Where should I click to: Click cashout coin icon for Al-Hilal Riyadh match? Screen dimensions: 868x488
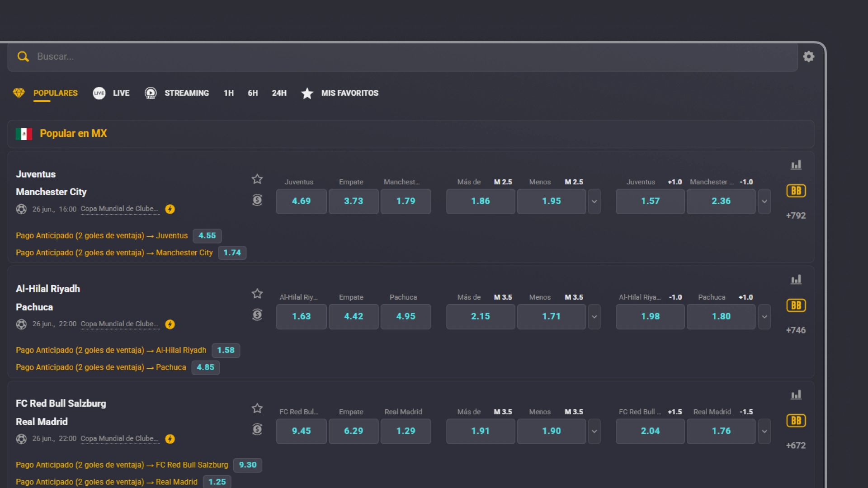point(257,314)
